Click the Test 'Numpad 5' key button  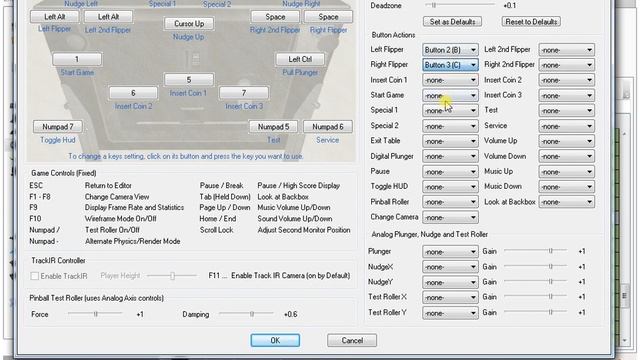(x=273, y=127)
